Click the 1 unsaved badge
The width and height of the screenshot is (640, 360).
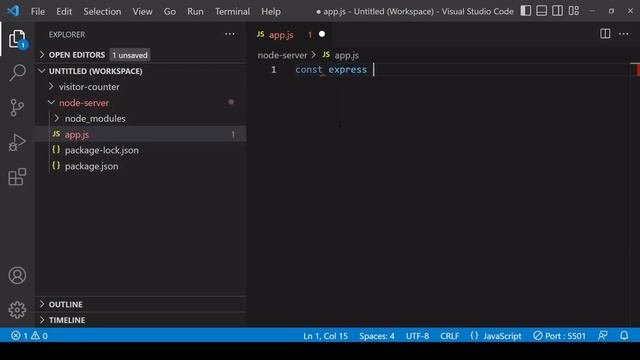coord(130,55)
